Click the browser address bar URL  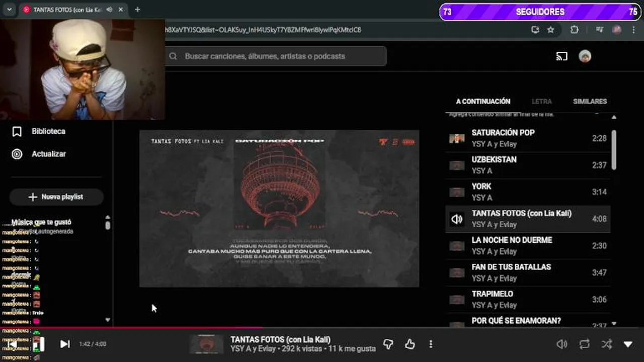(x=262, y=30)
